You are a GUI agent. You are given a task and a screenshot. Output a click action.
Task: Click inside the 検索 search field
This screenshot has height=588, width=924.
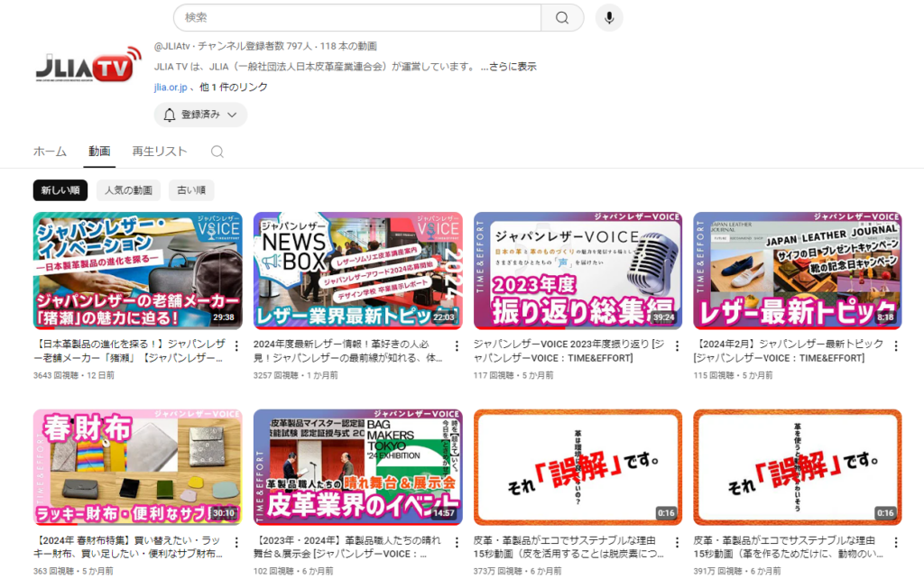[x=357, y=18]
